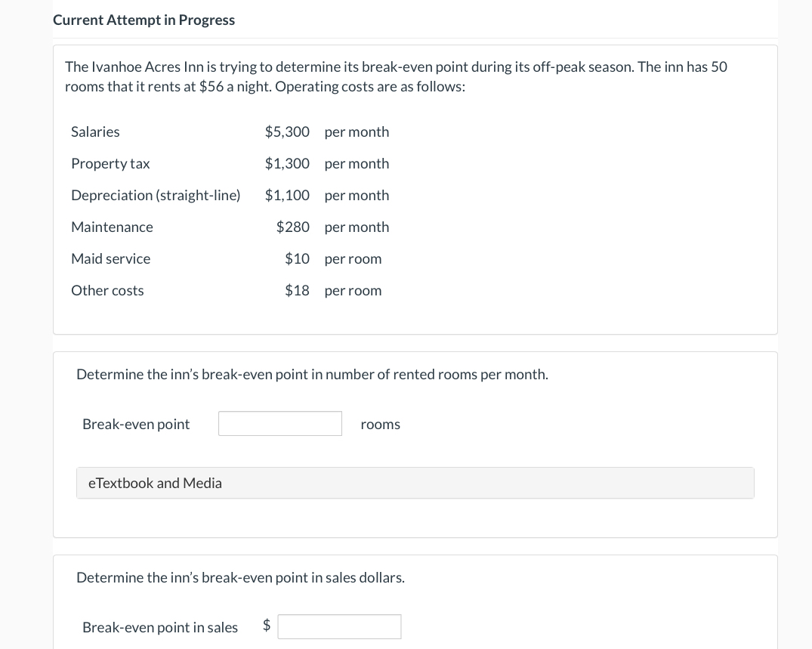The width and height of the screenshot is (812, 649).
Task: Select the $1,300 property tax amount
Action: pos(287,163)
